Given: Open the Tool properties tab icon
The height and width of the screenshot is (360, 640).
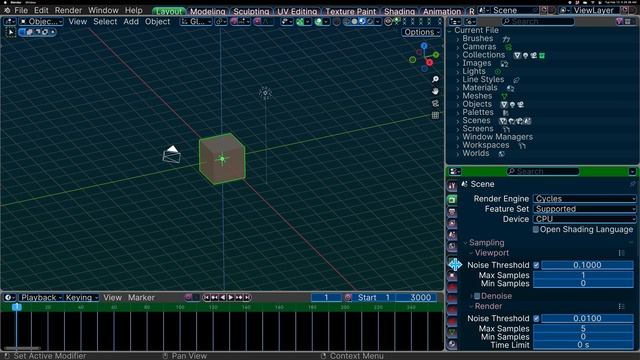Looking at the screenshot, I should (x=452, y=186).
